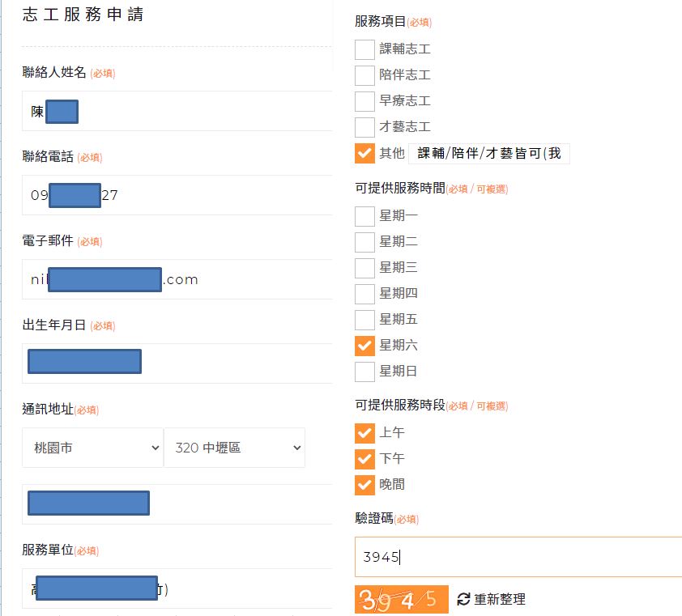Check the 早療志工 service option

click(364, 101)
